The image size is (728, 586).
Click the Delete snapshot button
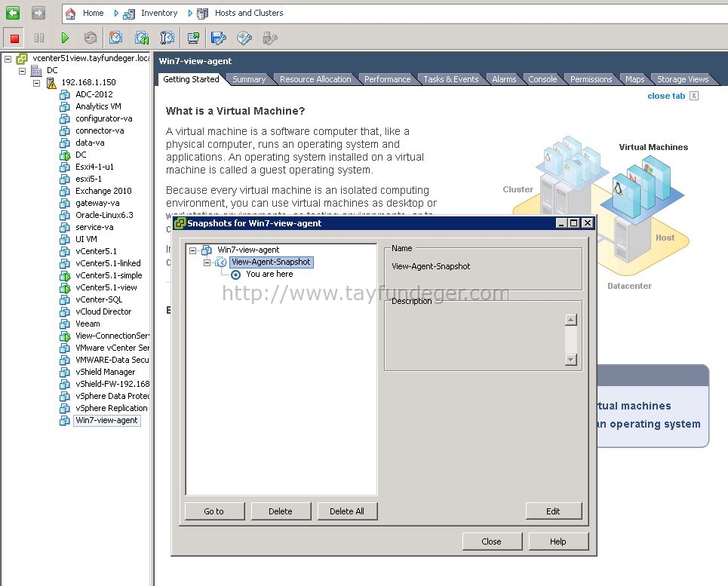pos(281,511)
